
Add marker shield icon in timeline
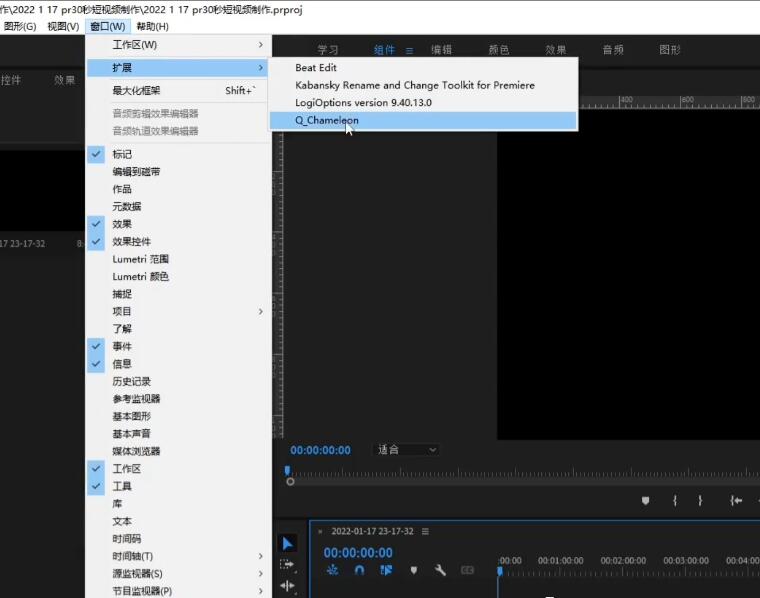point(413,570)
